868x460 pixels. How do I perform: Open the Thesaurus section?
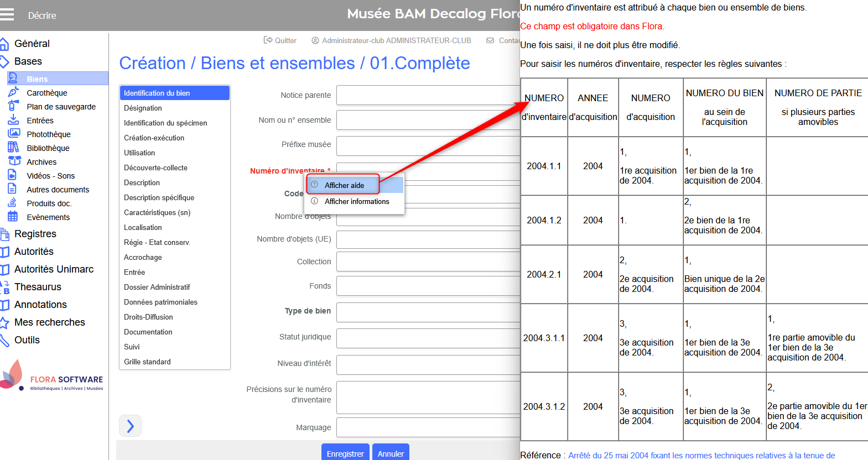point(38,287)
